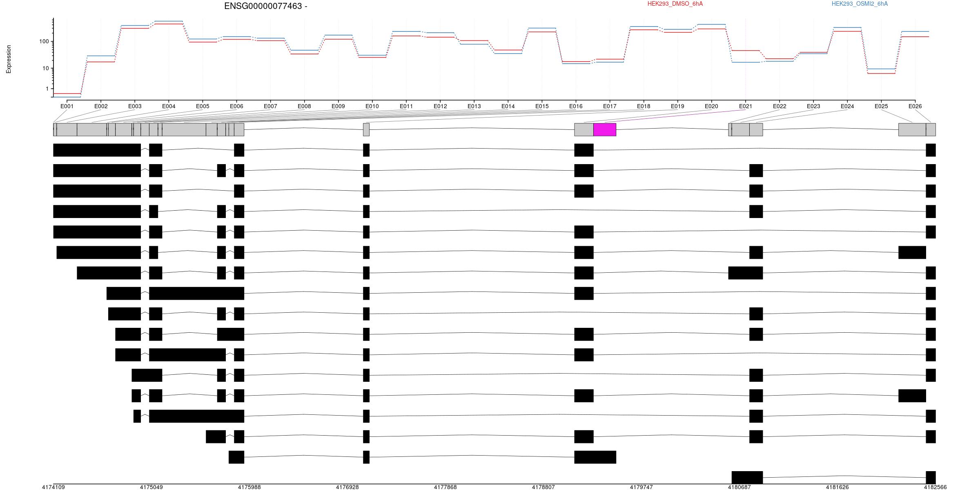Select exon bin label E011
The image size is (980, 494).
(x=406, y=106)
